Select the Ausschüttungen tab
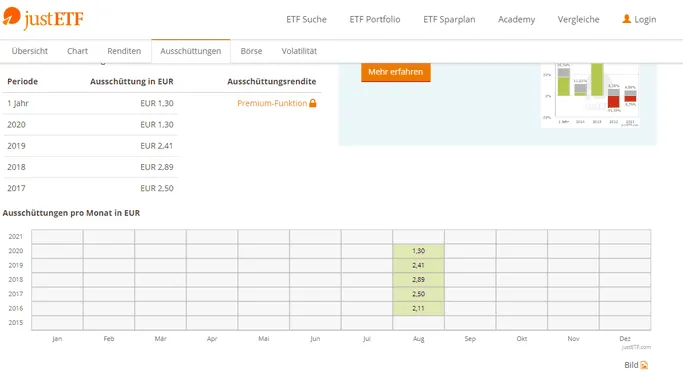Image resolution: width=683 pixels, height=384 pixels. pos(191,51)
